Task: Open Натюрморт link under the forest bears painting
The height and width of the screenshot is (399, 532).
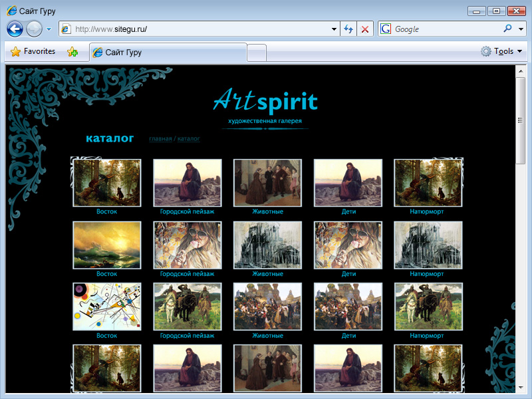Action: tap(427, 211)
